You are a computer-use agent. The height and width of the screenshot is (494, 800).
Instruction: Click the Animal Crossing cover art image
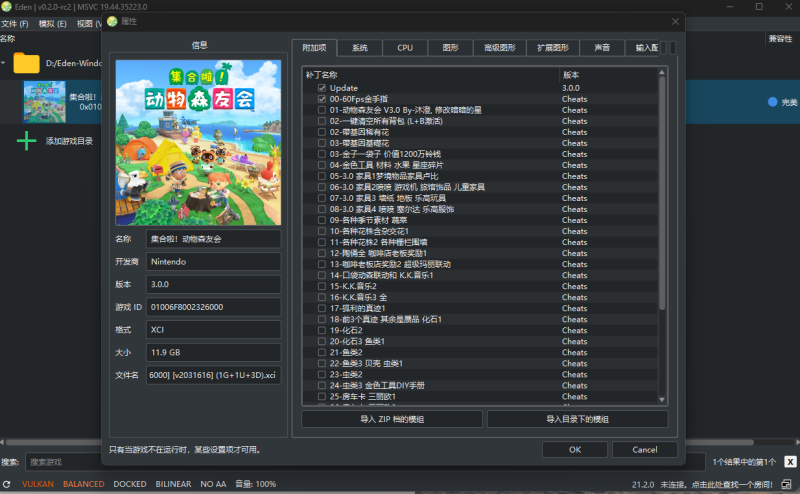198,142
